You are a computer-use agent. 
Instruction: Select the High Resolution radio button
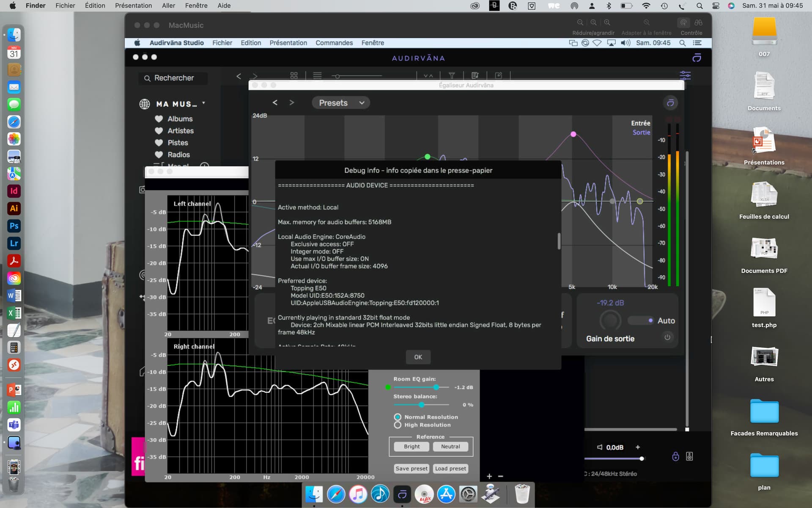click(398, 425)
